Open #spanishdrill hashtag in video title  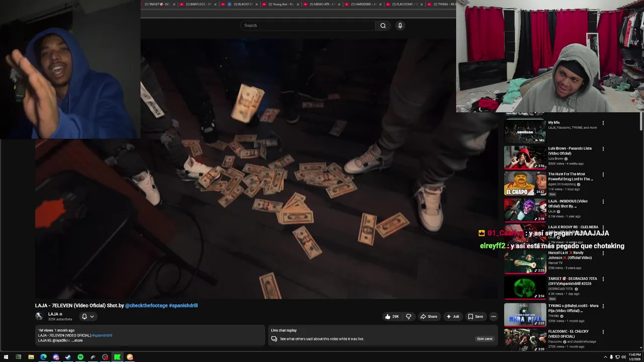pyautogui.click(x=183, y=305)
